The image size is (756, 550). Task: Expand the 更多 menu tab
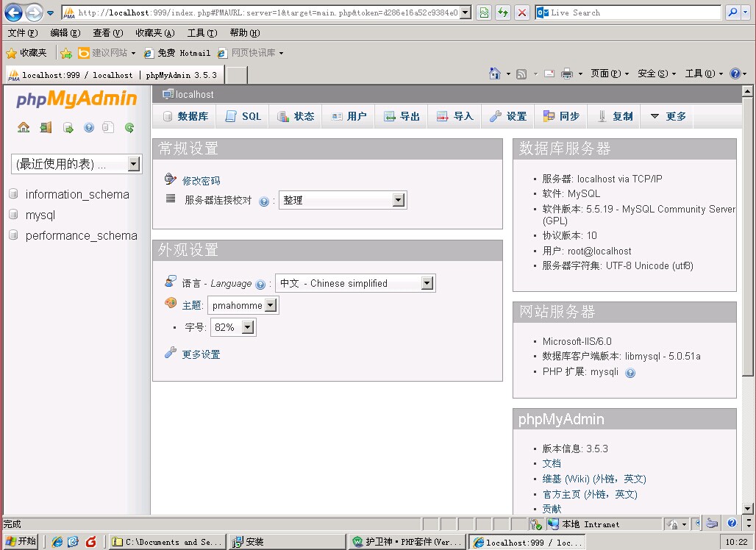click(x=668, y=116)
